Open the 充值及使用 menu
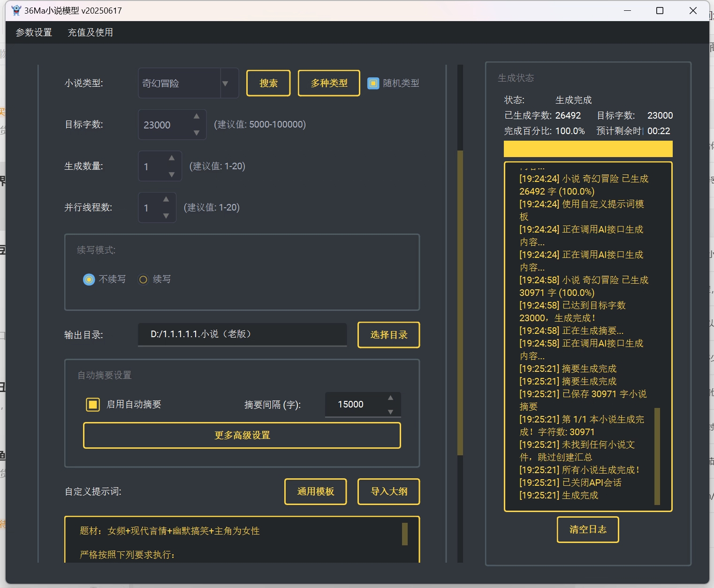The width and height of the screenshot is (714, 588). coord(90,32)
